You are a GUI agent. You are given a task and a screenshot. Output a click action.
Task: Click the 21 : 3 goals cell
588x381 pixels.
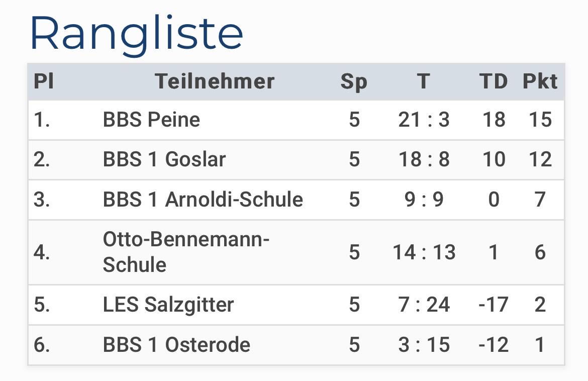424,120
